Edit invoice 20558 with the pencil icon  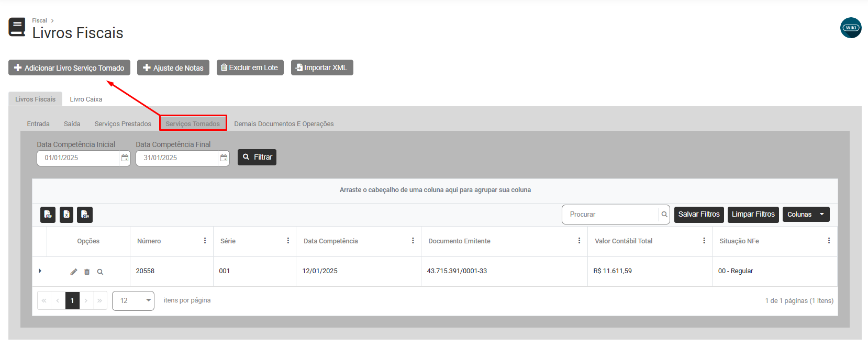point(74,272)
